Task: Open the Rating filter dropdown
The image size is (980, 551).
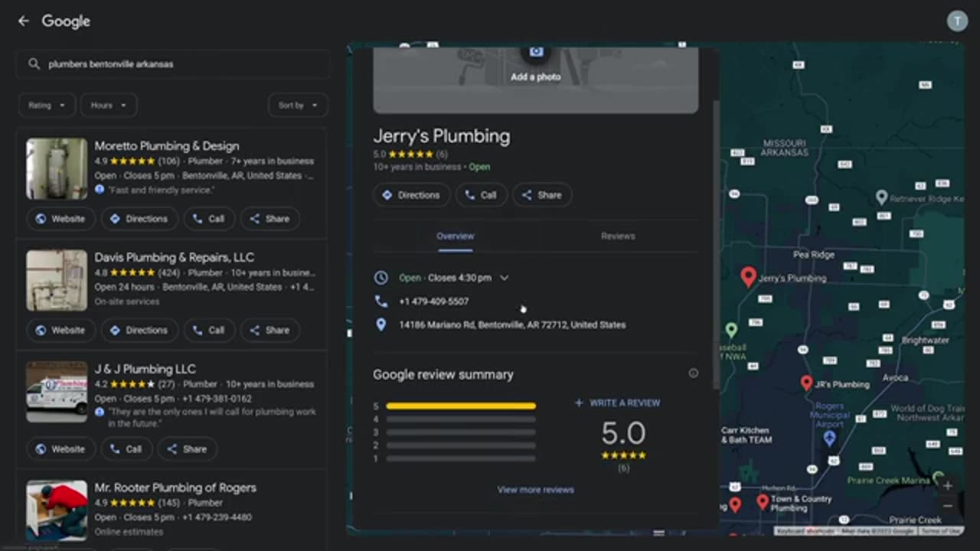Action: 47,106
